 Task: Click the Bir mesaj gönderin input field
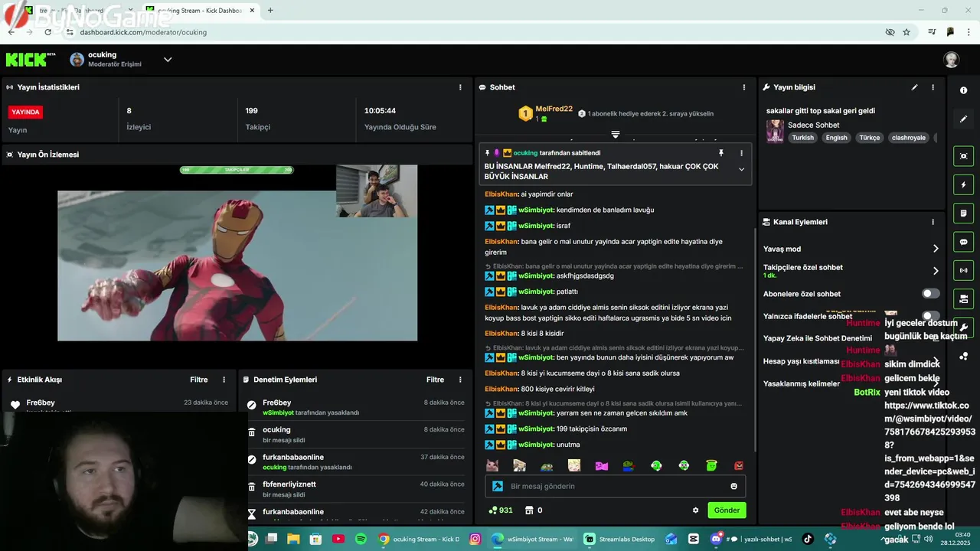click(615, 486)
